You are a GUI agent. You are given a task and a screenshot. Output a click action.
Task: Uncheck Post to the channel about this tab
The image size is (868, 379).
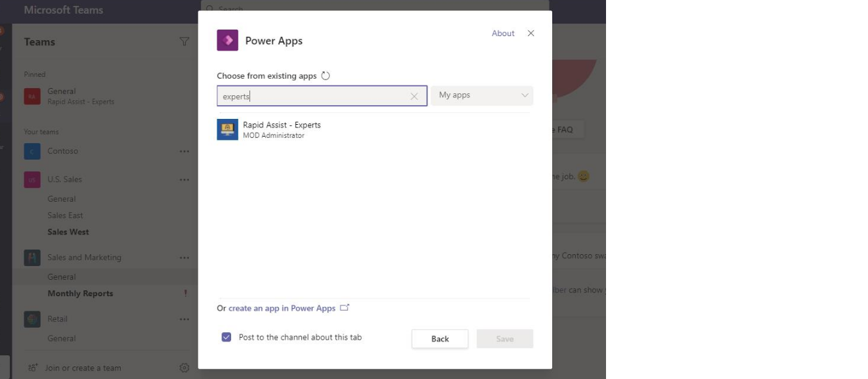tap(227, 337)
